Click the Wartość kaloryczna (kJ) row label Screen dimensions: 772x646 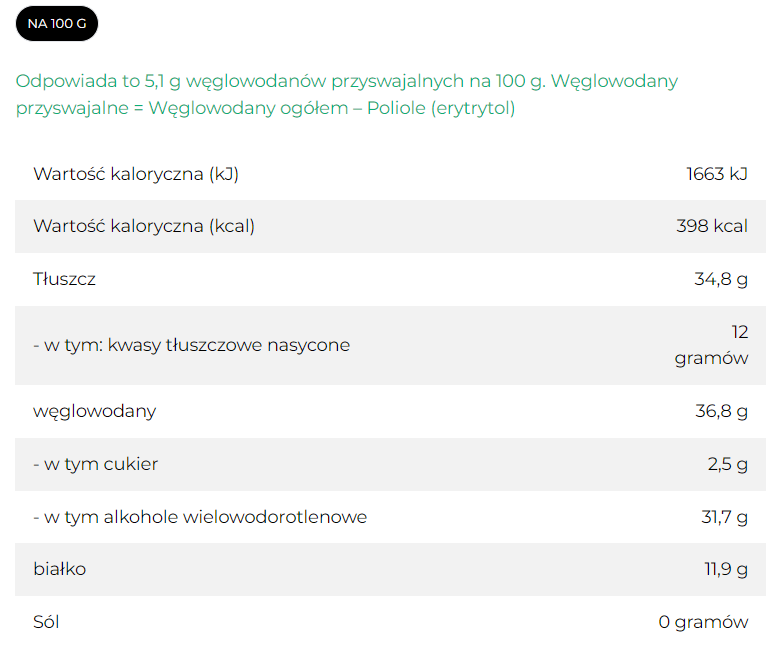point(136,174)
